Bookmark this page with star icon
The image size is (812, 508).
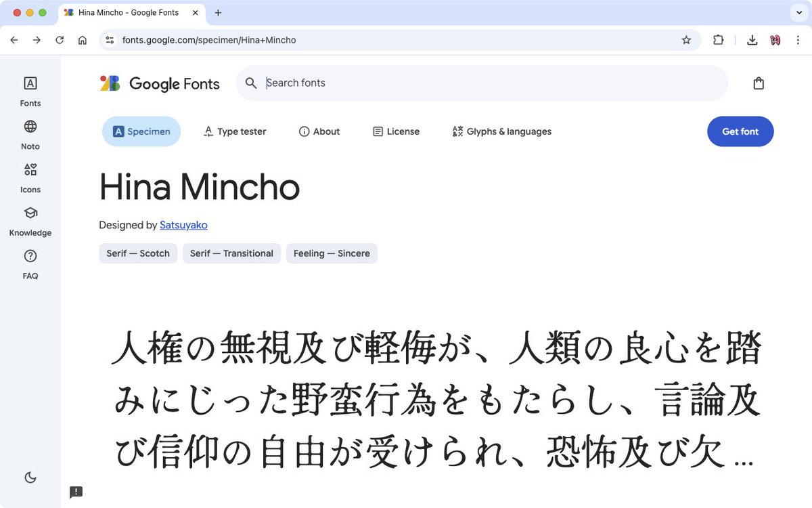tap(686, 40)
